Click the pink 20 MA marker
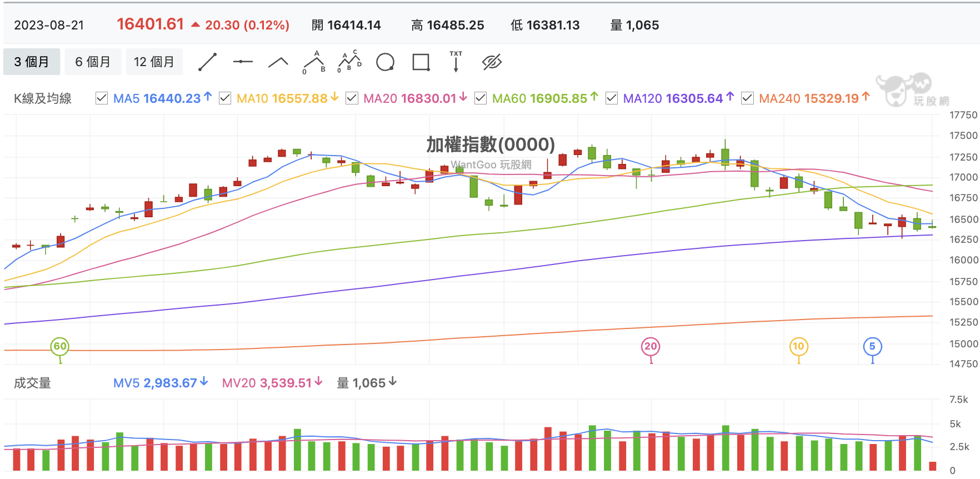The height and width of the screenshot is (479, 980). pos(651,347)
